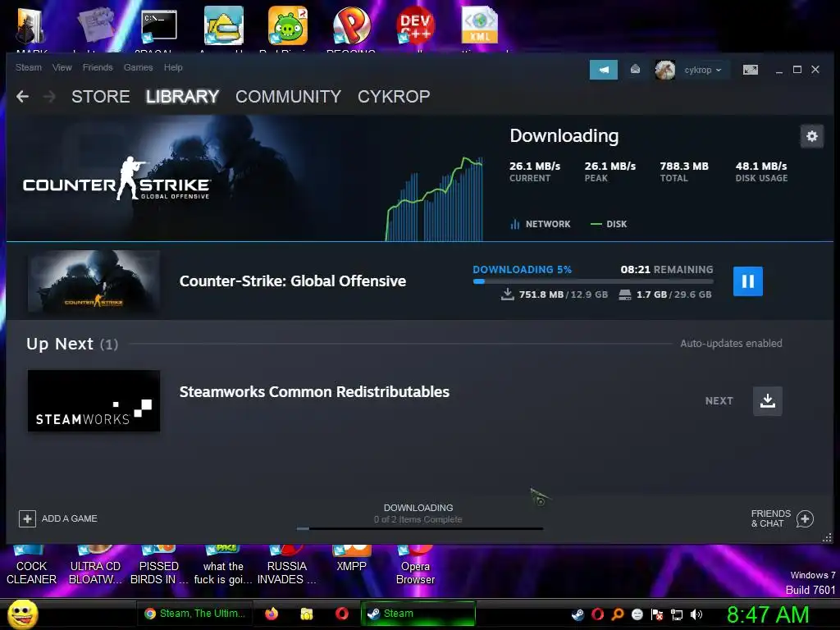
Task: Expand the cykrop account dropdown
Action: point(703,70)
